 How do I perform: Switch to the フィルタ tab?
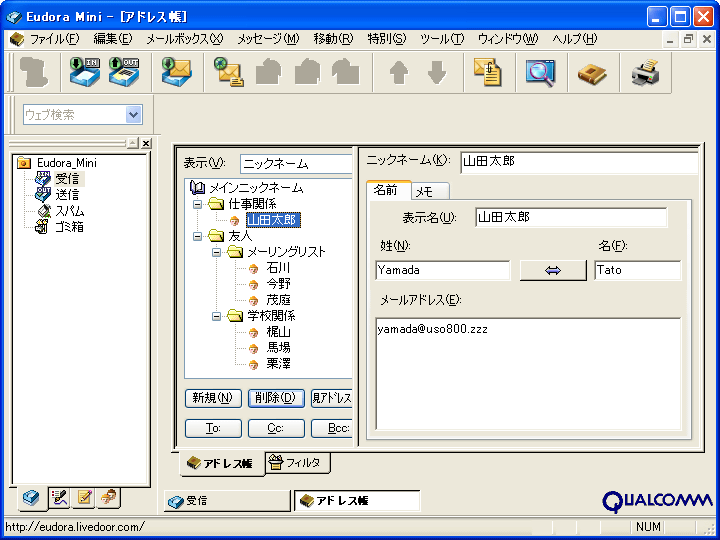(x=298, y=462)
